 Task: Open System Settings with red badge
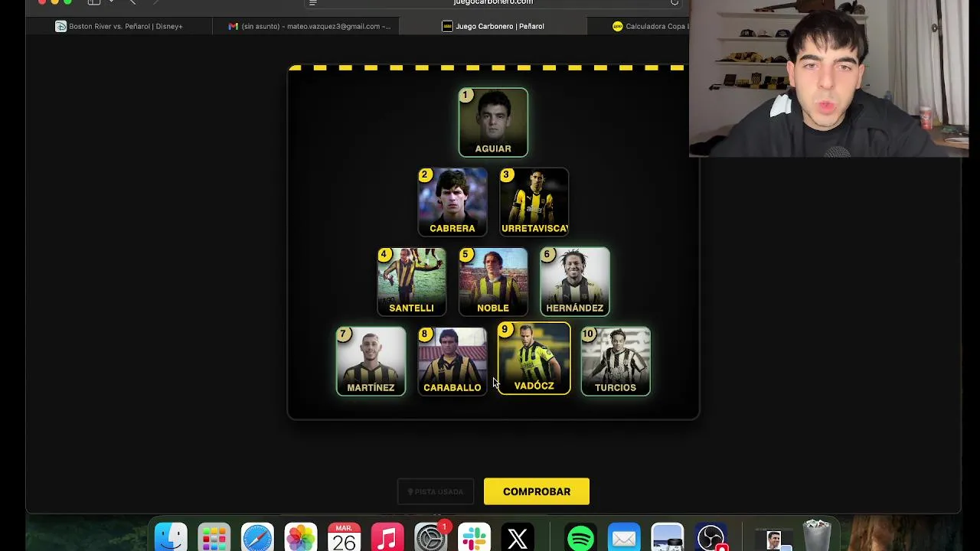[x=431, y=537]
